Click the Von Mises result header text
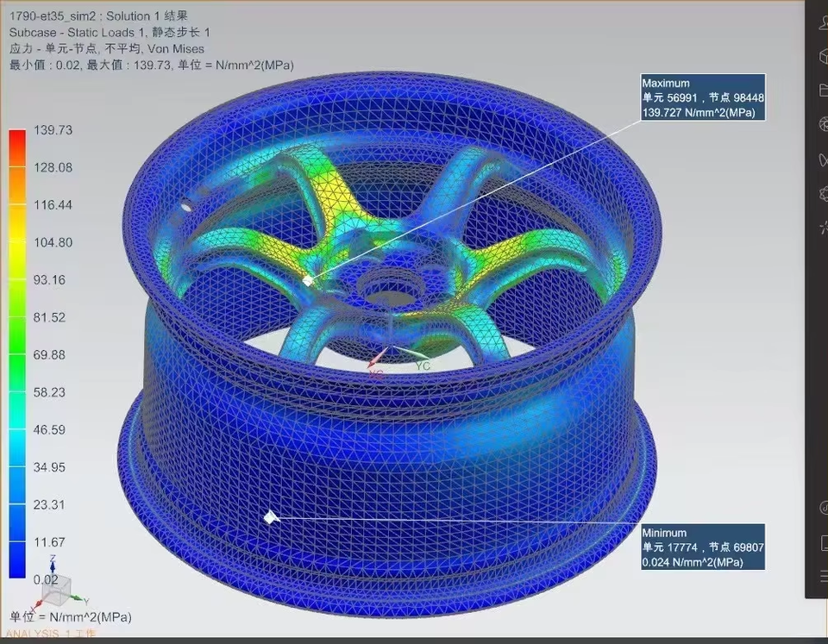Viewport: 828px width, 644px height. 176,49
